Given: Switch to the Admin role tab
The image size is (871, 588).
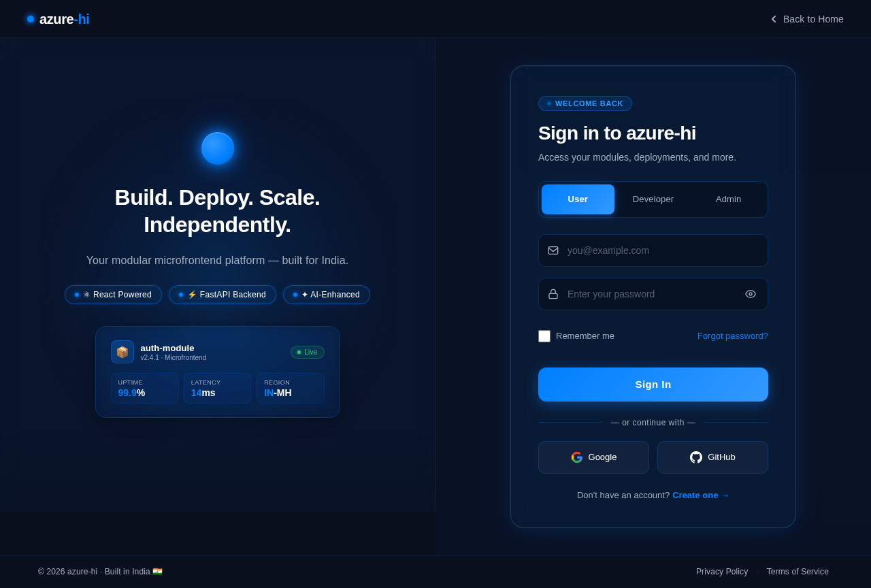Looking at the screenshot, I should pos(728,199).
